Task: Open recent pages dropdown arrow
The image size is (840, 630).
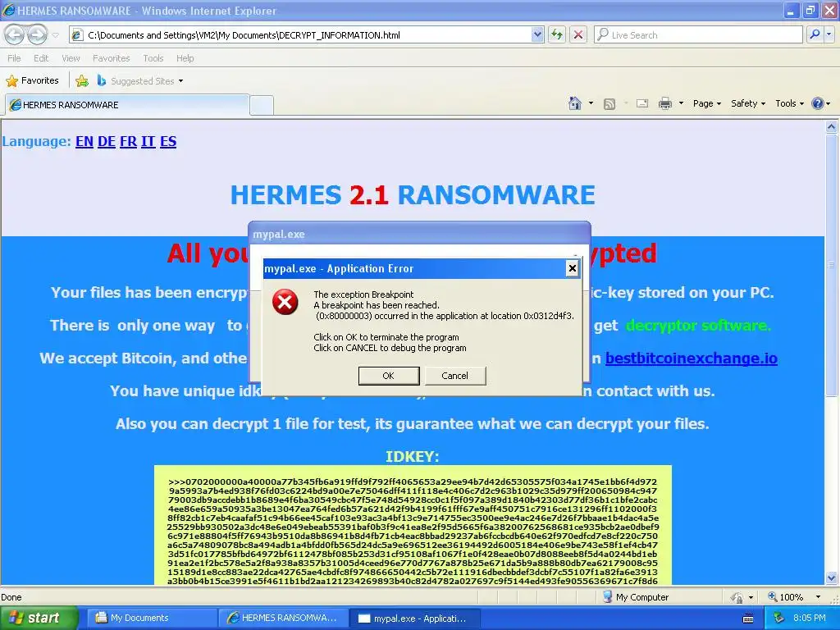Action: [x=56, y=35]
